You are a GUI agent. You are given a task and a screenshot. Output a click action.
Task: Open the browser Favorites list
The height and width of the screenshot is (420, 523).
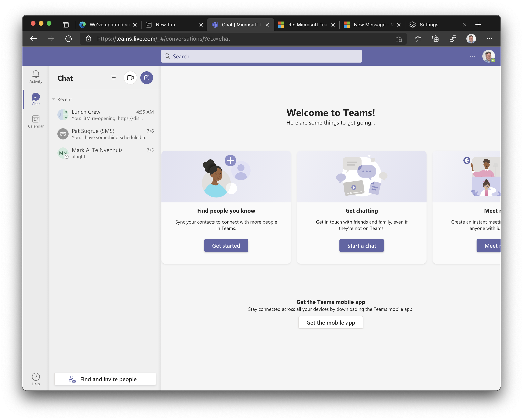click(x=418, y=39)
